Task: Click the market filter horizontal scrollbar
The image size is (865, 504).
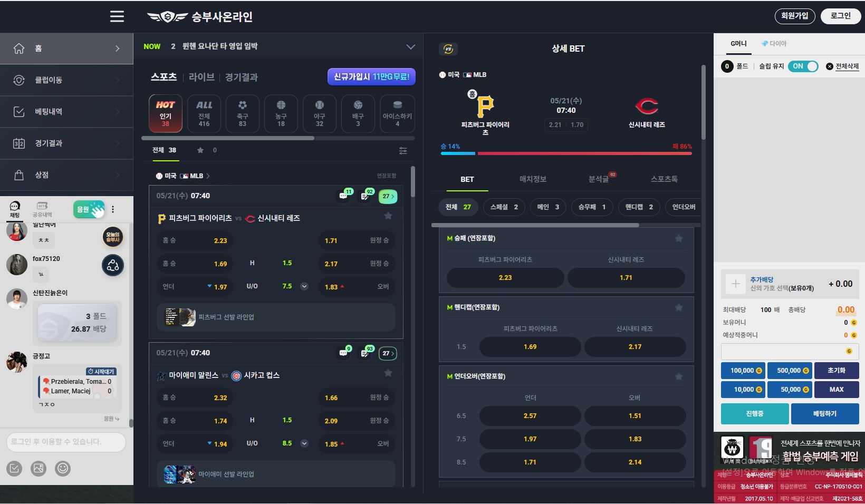Action: pyautogui.click(x=535, y=225)
